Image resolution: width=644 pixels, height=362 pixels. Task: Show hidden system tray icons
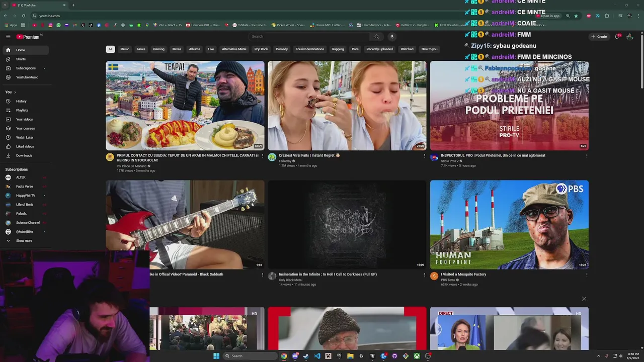pyautogui.click(x=598, y=356)
